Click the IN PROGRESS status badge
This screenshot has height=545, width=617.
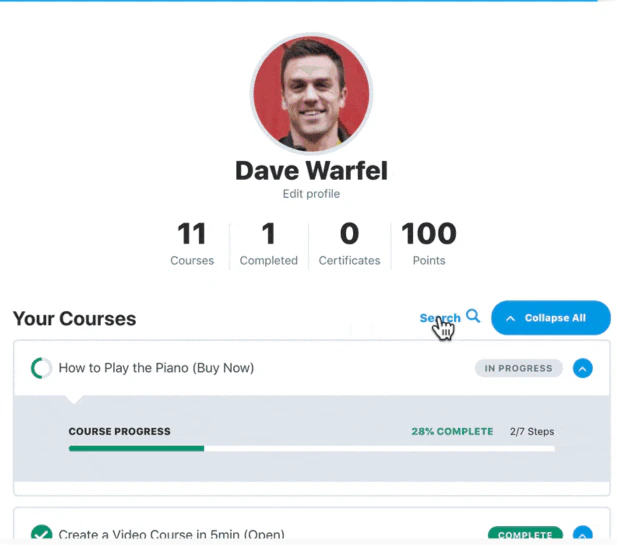[x=519, y=368]
